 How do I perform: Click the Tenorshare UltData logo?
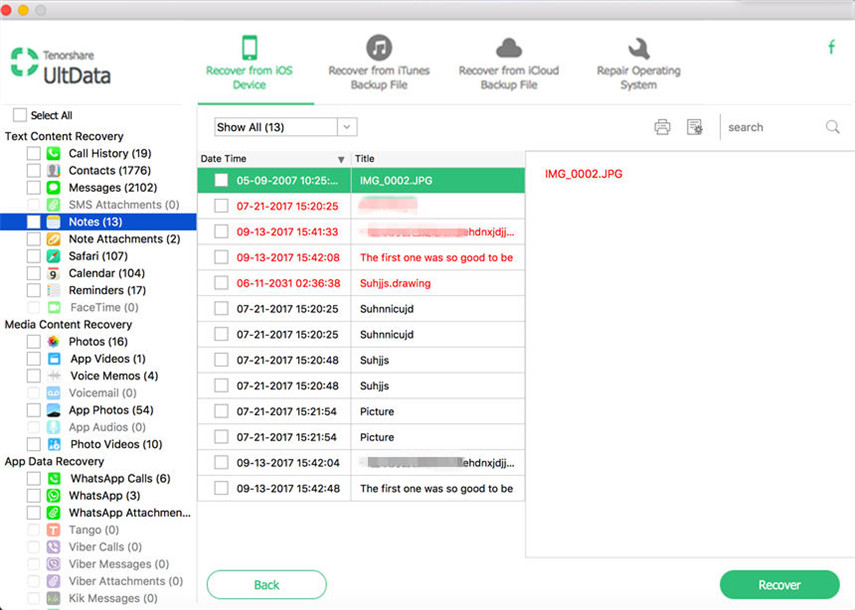[x=61, y=67]
